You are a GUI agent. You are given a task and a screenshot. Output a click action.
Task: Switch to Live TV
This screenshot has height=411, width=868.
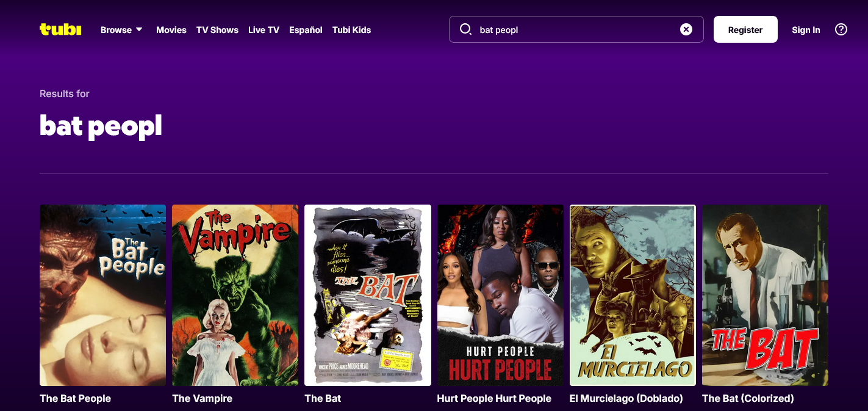pyautogui.click(x=264, y=30)
